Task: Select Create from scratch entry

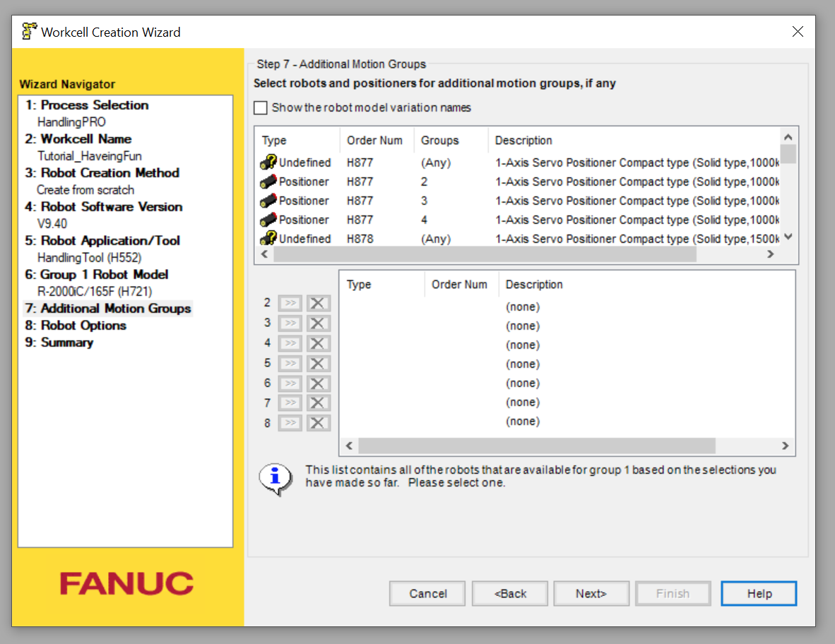Action: [85, 190]
